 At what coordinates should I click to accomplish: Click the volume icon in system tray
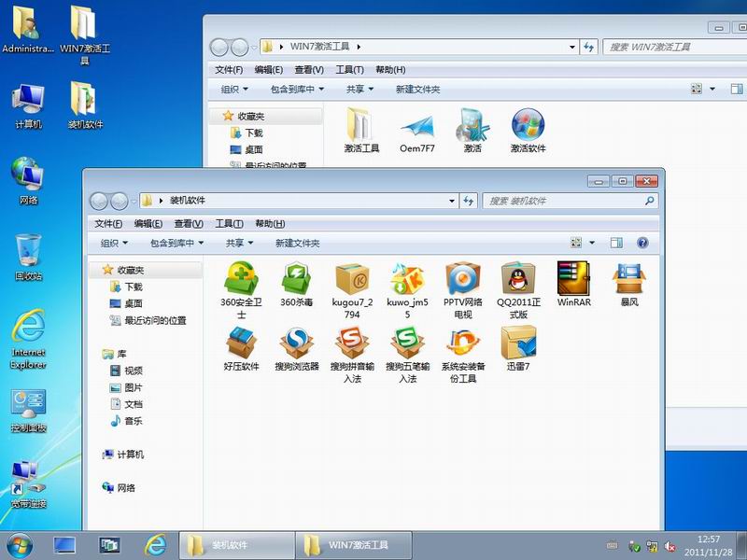(669, 546)
